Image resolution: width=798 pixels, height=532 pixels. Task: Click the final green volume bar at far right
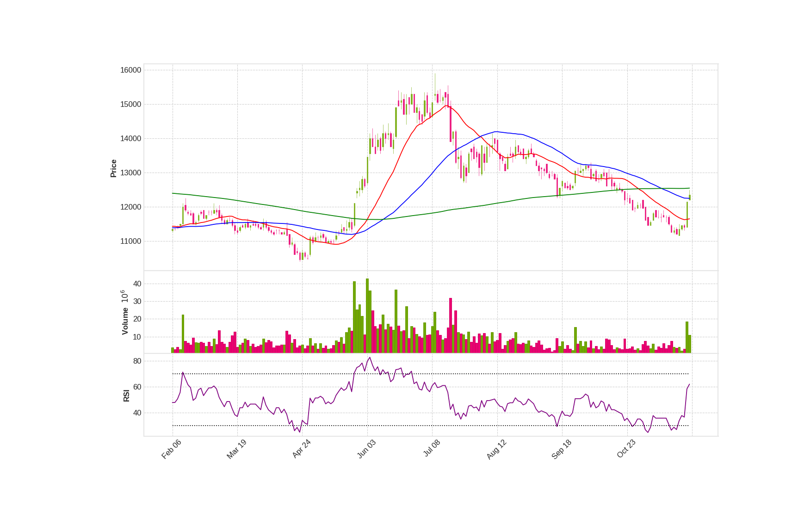pyautogui.click(x=689, y=344)
